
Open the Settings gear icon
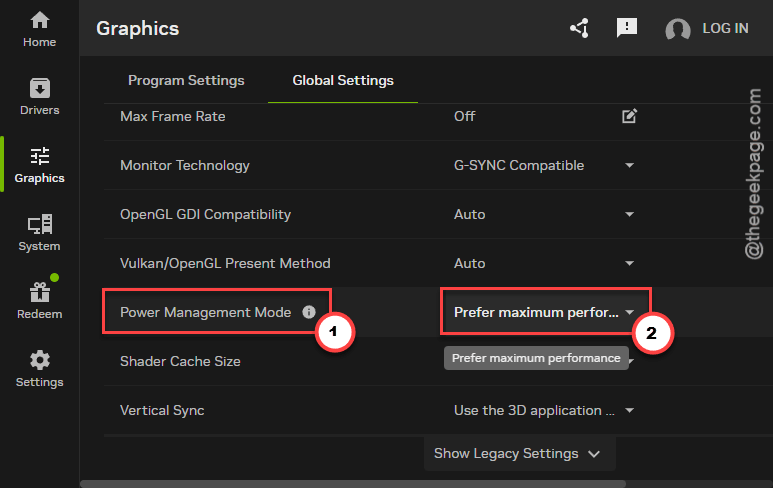pyautogui.click(x=39, y=360)
